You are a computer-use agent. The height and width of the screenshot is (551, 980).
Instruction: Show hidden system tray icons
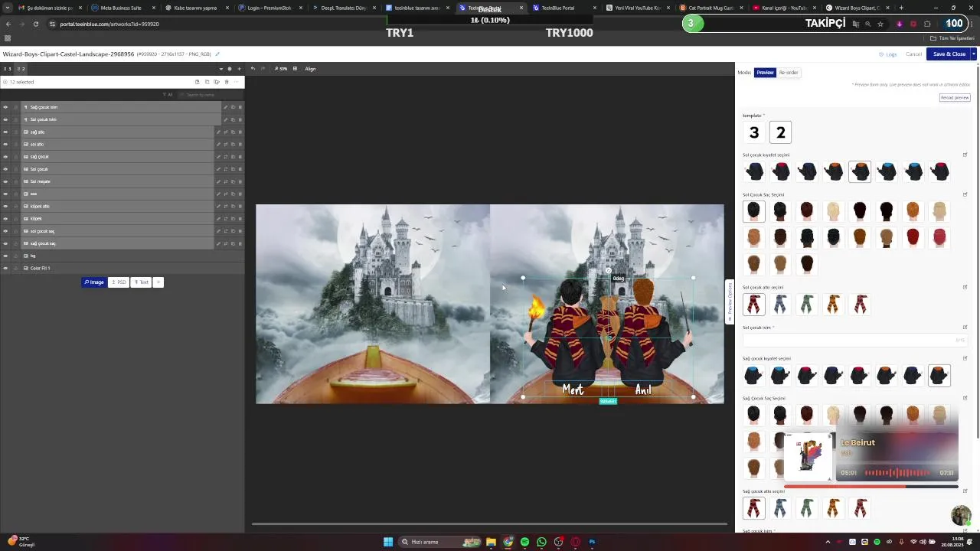point(827,542)
